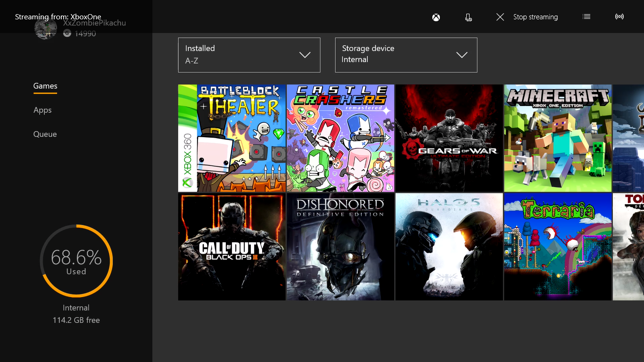Click the X icon beside Stop streaming
644x362 pixels.
(x=500, y=17)
